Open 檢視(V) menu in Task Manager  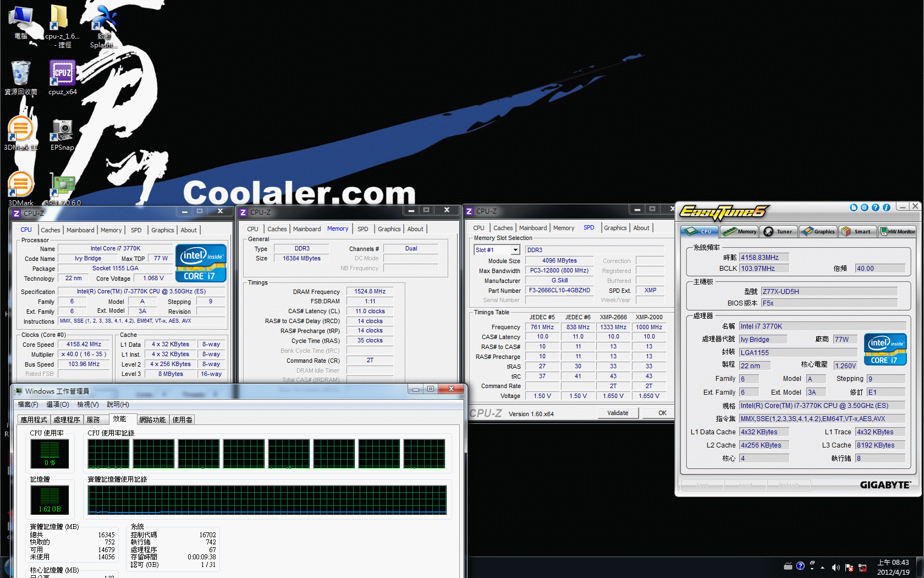pos(88,405)
